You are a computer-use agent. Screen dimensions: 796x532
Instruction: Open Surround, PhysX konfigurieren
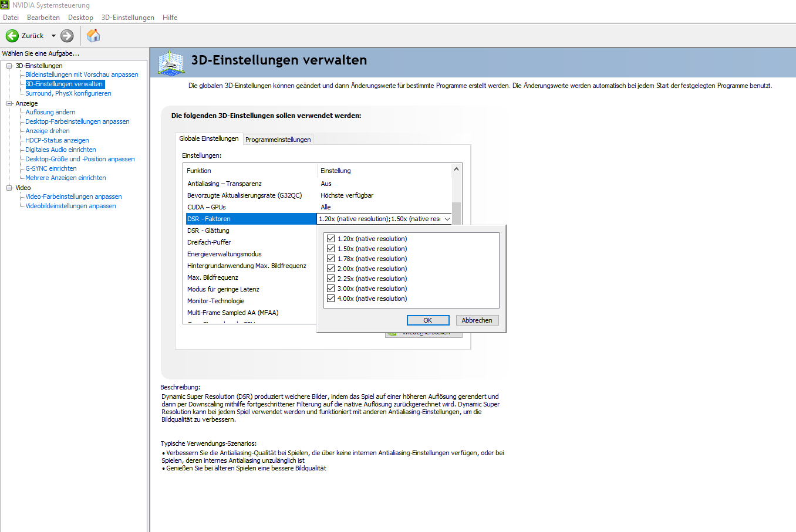coord(68,93)
